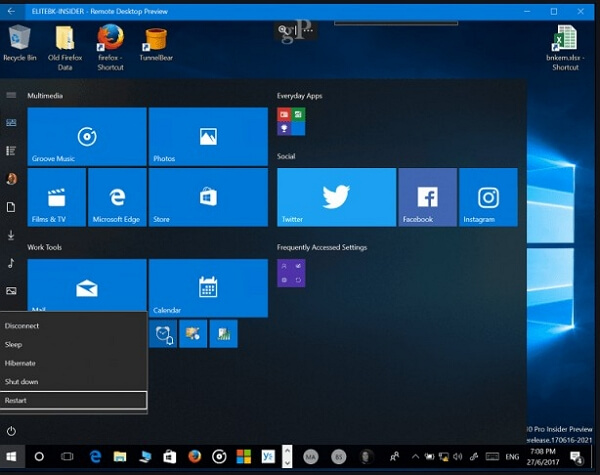
Task: Open the Groove Music tile
Action: pyautogui.click(x=87, y=137)
